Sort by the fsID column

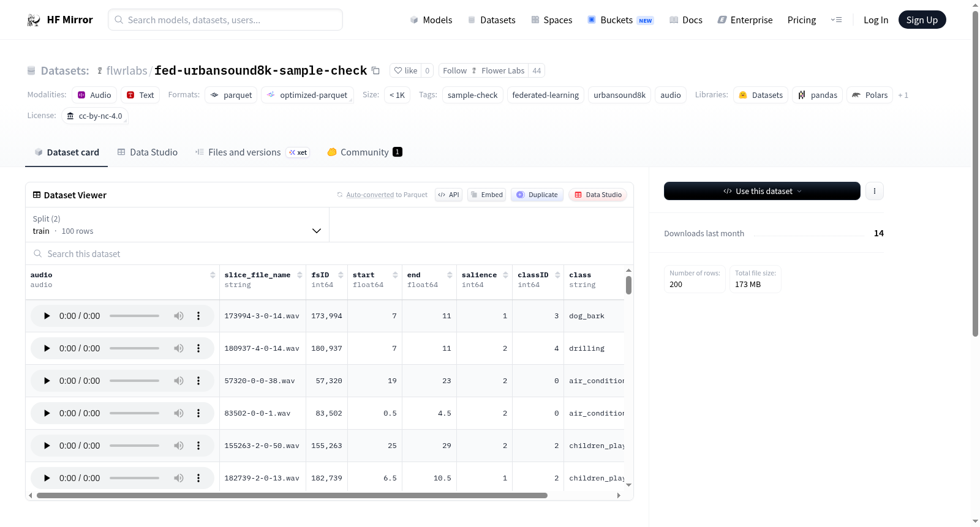(341, 275)
